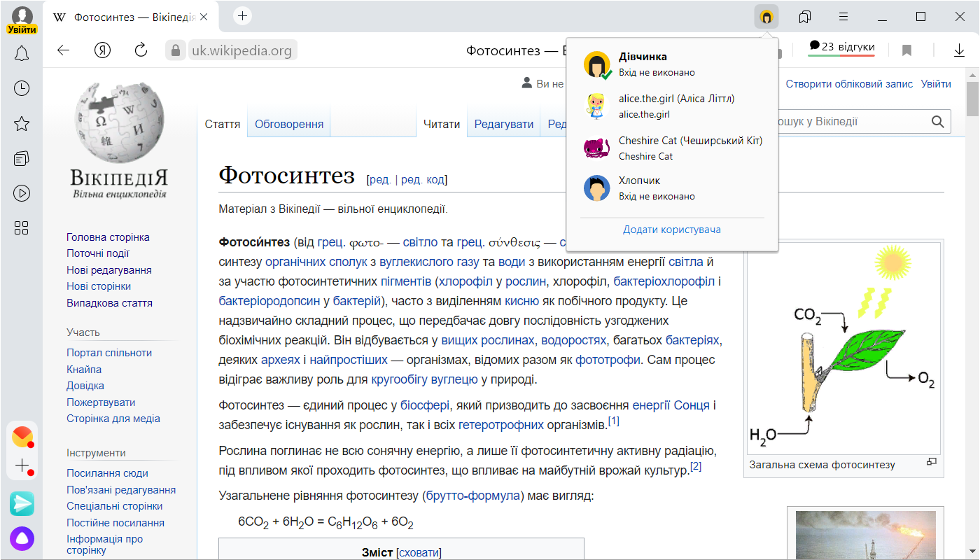980x560 pixels.
Task: Open Поточні події link
Action: [x=98, y=253]
